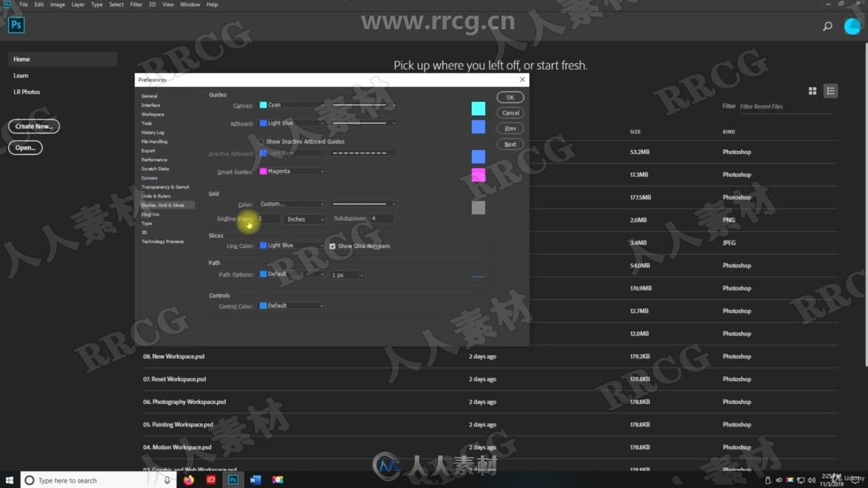Open the Artboard guide line style dropdown
Screen dimensions: 868x488
click(363, 123)
